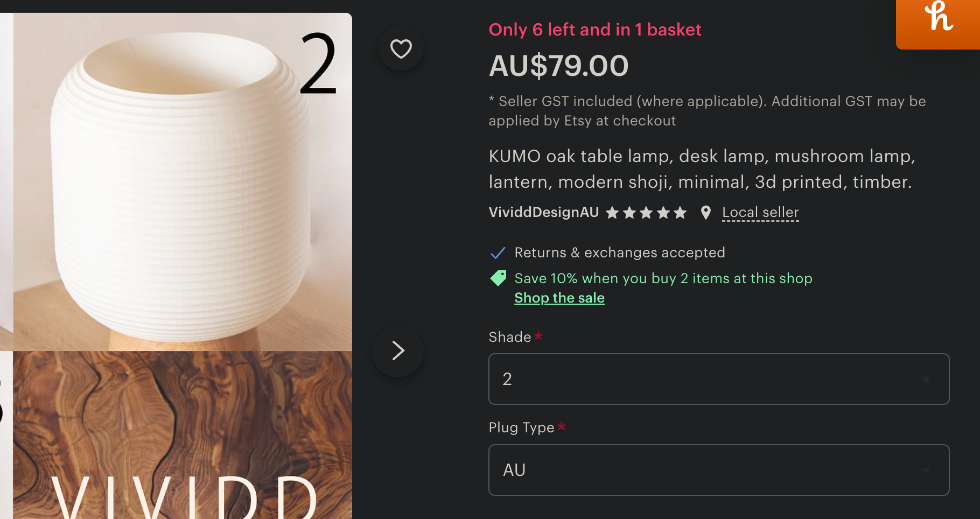Open the Shade dropdown

718,379
